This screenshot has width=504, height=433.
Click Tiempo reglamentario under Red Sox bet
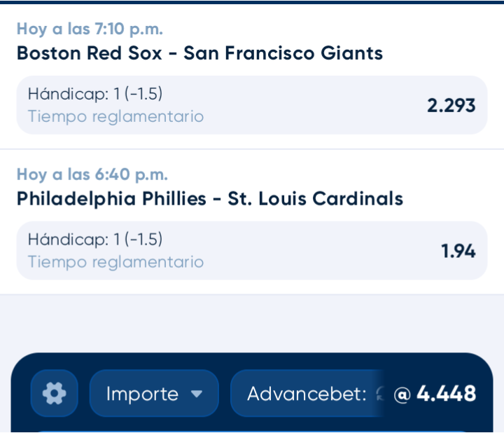(115, 116)
